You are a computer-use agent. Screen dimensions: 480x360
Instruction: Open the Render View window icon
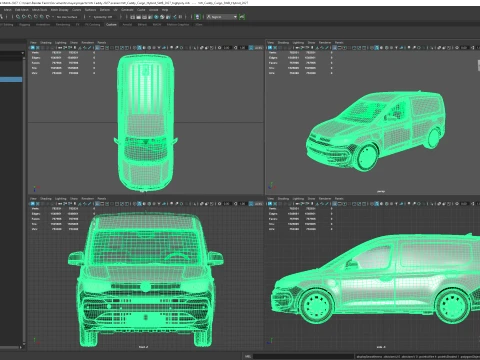tap(132, 17)
